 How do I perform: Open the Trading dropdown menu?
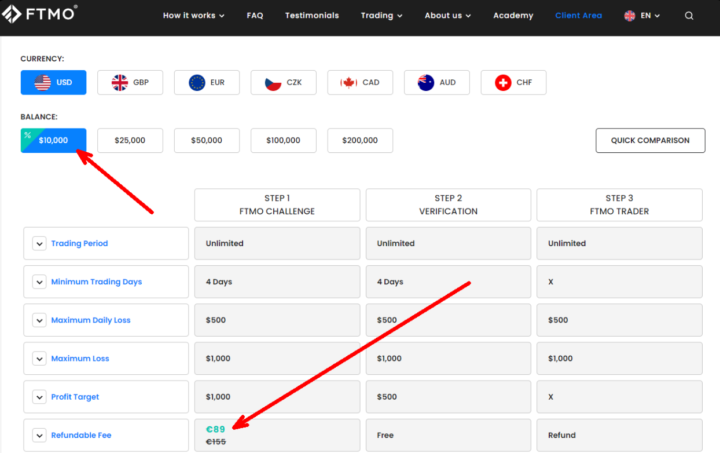381,16
